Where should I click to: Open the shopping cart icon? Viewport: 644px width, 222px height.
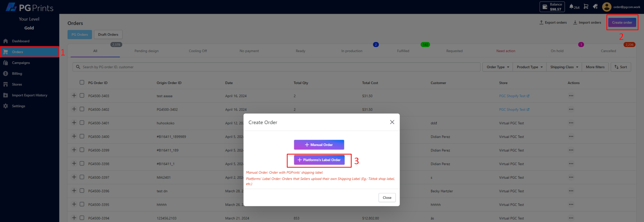[586, 7]
